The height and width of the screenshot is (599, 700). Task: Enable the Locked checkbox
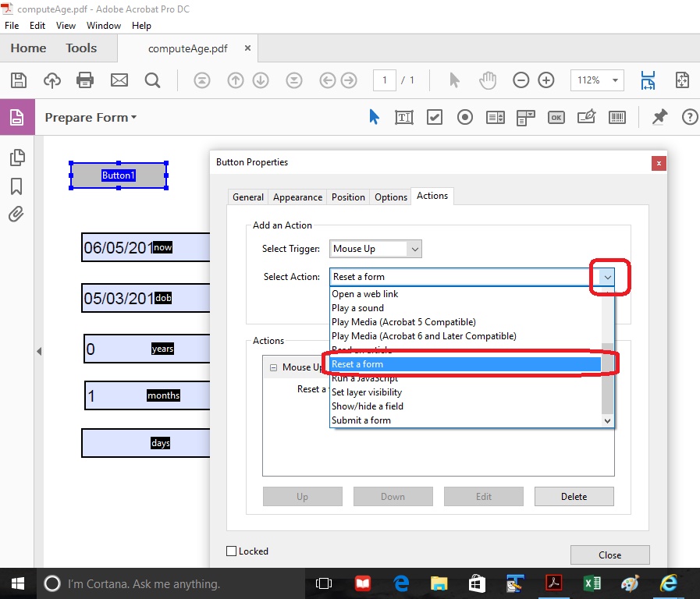click(x=230, y=551)
